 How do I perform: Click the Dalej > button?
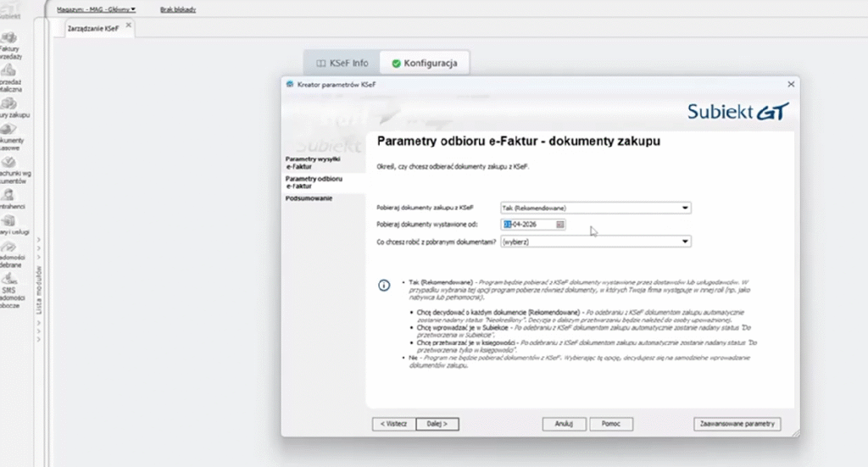[x=437, y=423]
